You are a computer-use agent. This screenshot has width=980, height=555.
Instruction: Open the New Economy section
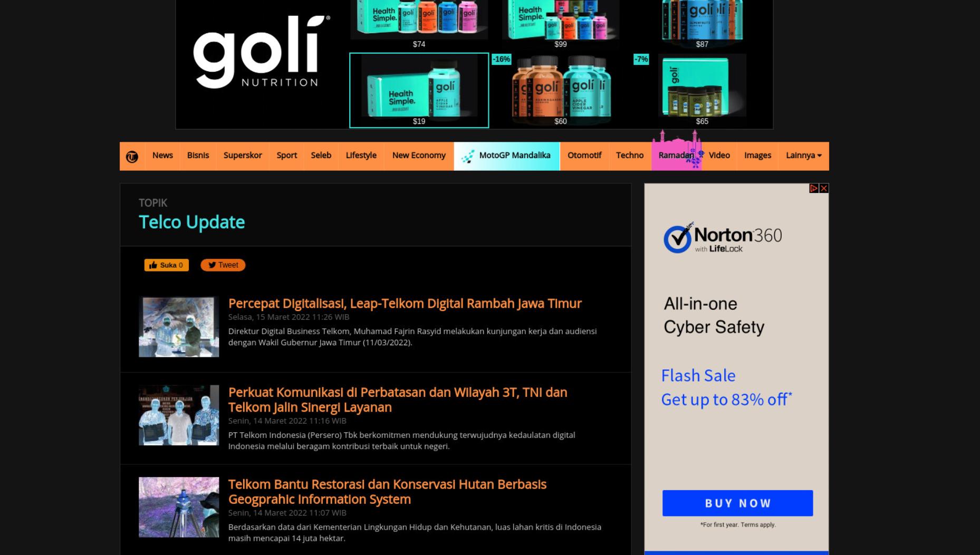419,155
